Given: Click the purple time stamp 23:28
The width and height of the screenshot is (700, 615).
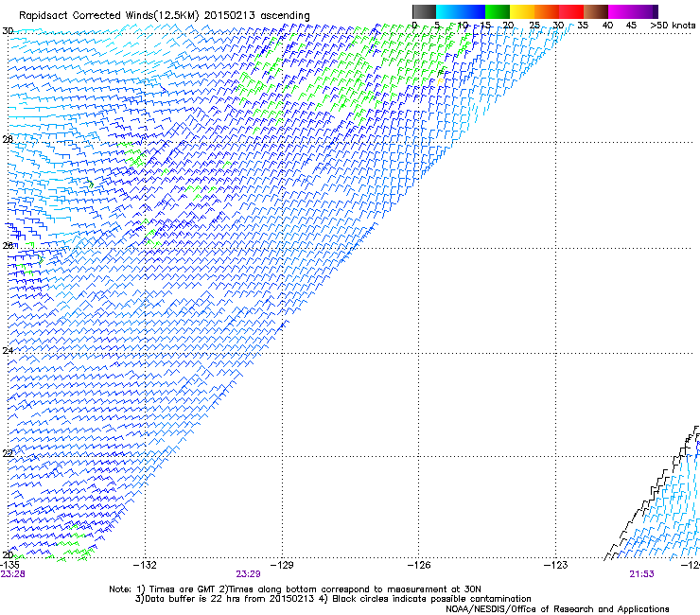Looking at the screenshot, I should pos(12,574).
